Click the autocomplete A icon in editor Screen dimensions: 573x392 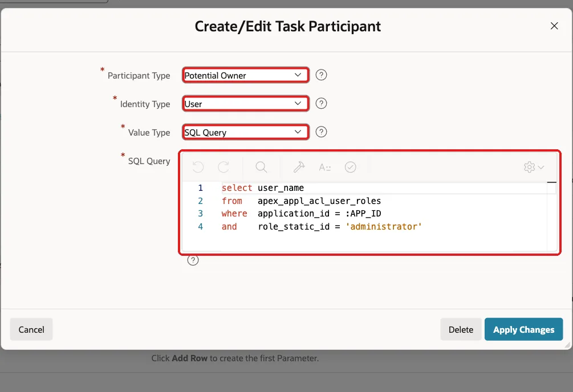tap(324, 168)
